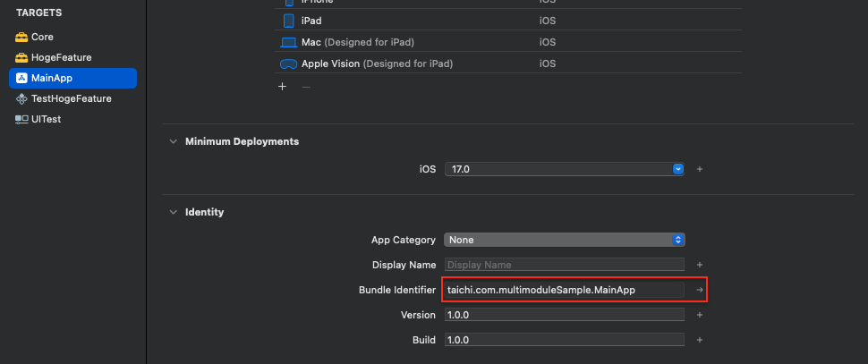Click the Build number field

pyautogui.click(x=564, y=340)
